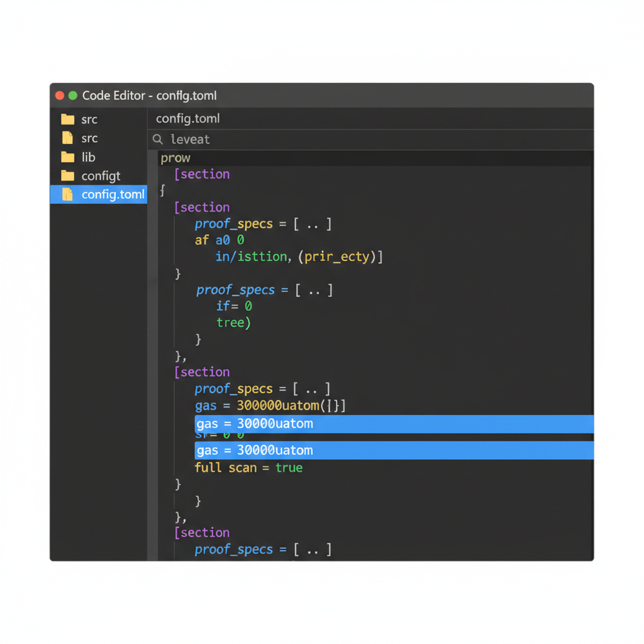Image resolution: width=644 pixels, height=644 pixels.
Task: Click the search magnifier icon
Action: pyautogui.click(x=157, y=139)
